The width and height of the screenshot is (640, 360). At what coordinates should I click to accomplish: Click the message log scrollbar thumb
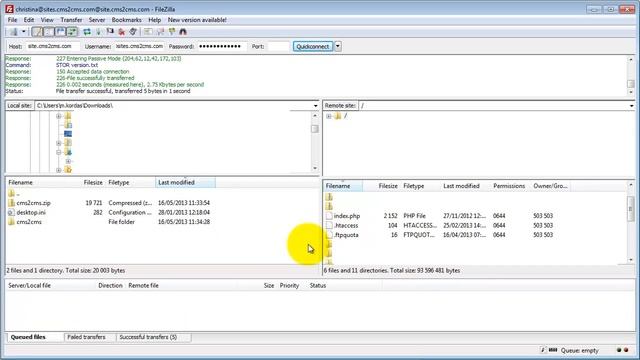click(631, 84)
